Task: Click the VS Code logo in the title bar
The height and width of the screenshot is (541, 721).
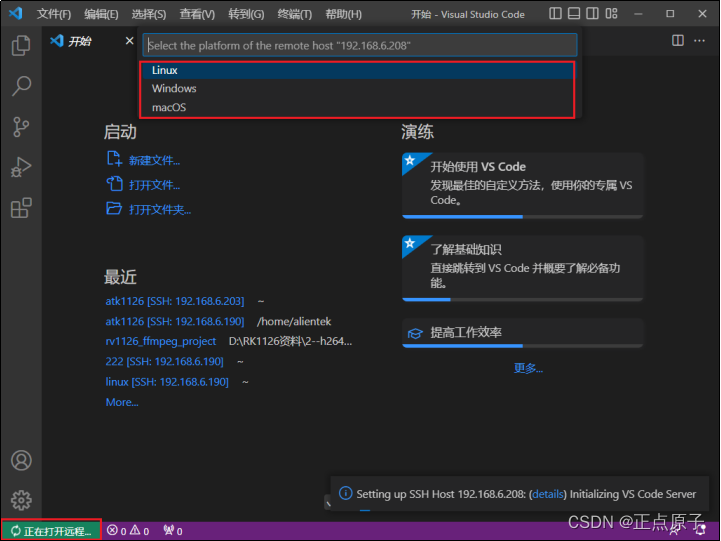Action: [16, 13]
